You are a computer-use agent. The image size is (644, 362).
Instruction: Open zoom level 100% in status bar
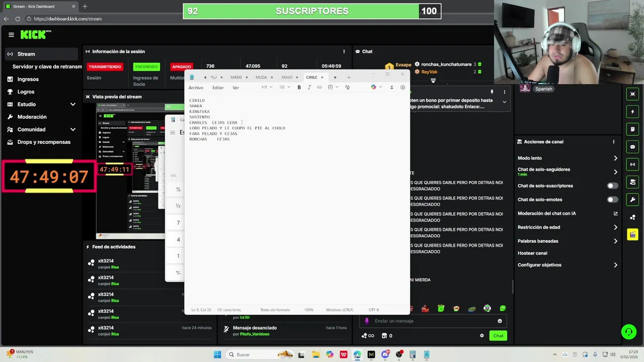point(308,310)
